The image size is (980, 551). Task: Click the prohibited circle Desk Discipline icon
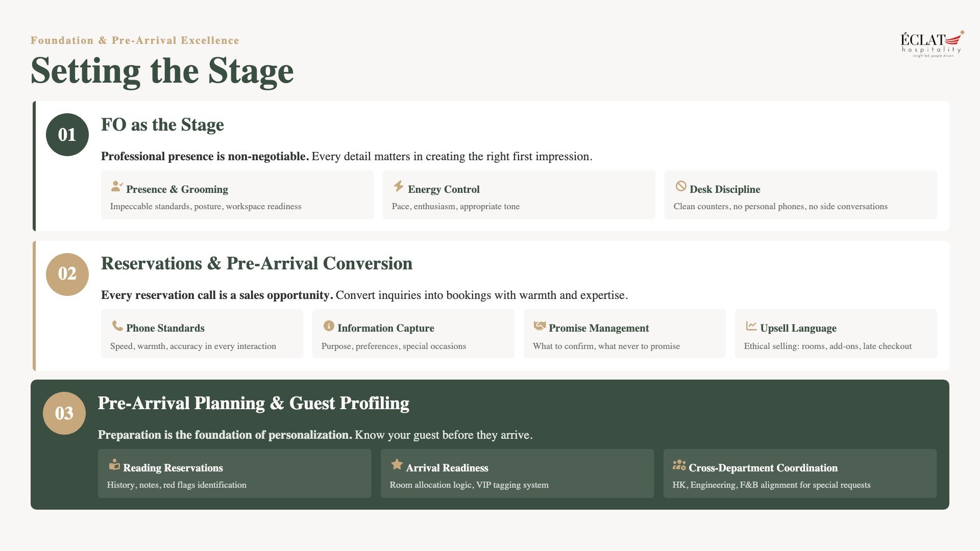click(x=680, y=186)
